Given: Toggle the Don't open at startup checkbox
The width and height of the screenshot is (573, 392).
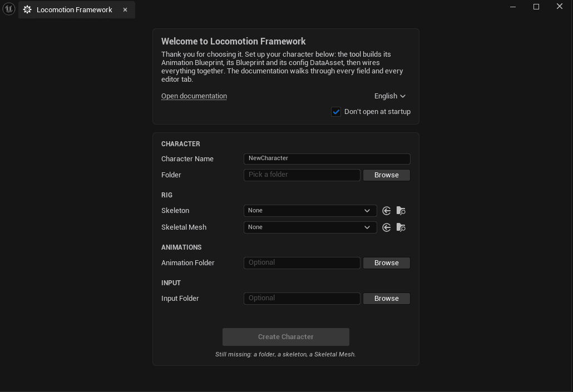Looking at the screenshot, I should click(336, 112).
